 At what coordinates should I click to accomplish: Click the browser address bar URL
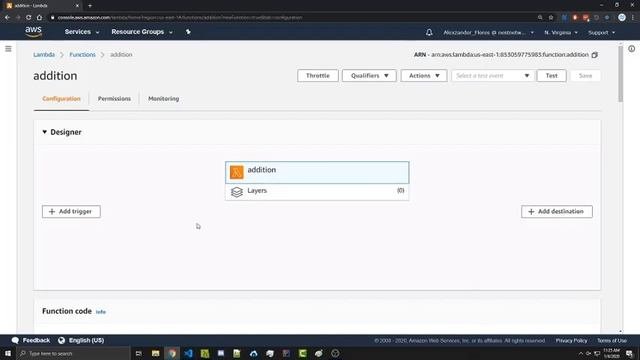coord(180,18)
